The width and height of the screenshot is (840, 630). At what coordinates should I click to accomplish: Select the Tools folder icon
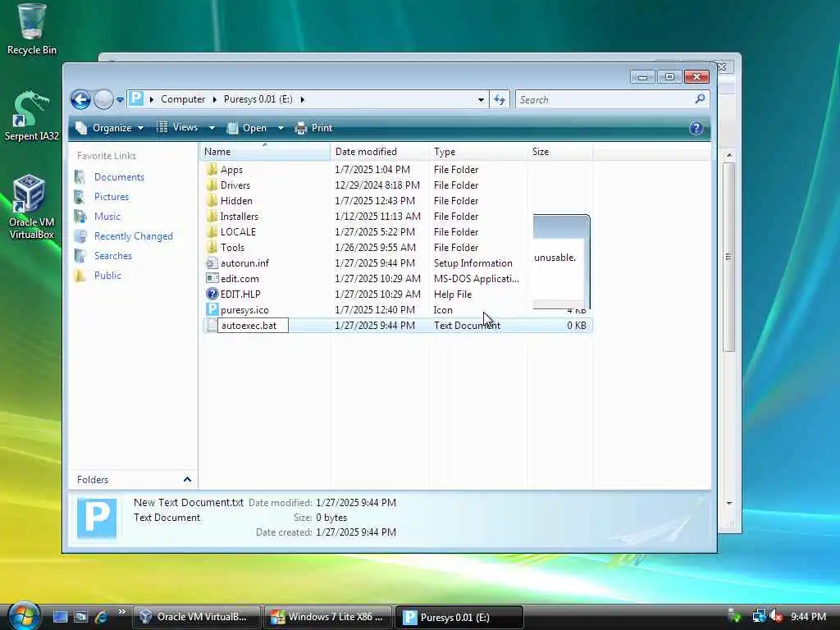click(x=212, y=247)
